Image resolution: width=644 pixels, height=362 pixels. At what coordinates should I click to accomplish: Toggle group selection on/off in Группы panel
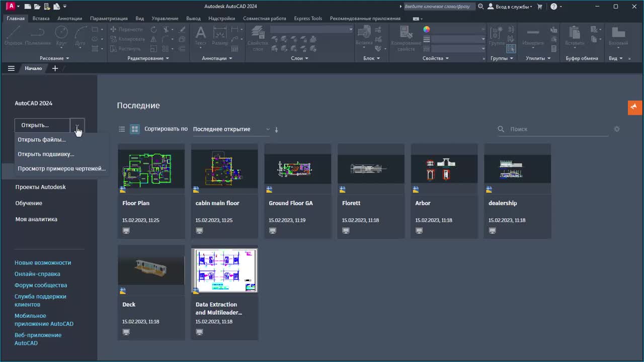click(x=511, y=49)
